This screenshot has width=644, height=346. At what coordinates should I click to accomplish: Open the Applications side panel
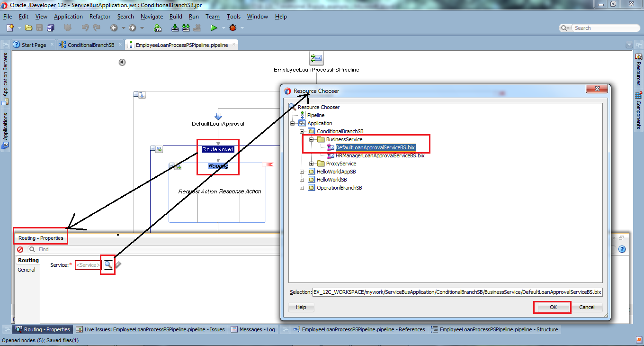[6, 130]
